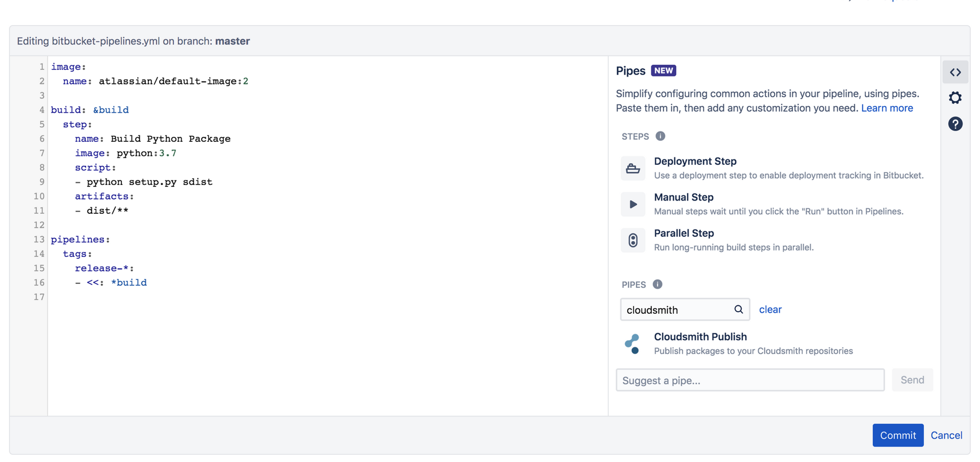Click the help question mark icon
Screen dimensions: 980x462
[x=955, y=123]
